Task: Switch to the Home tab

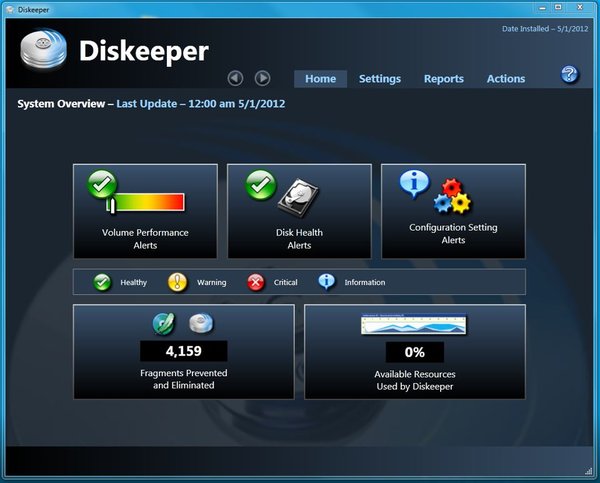Action: tap(320, 79)
